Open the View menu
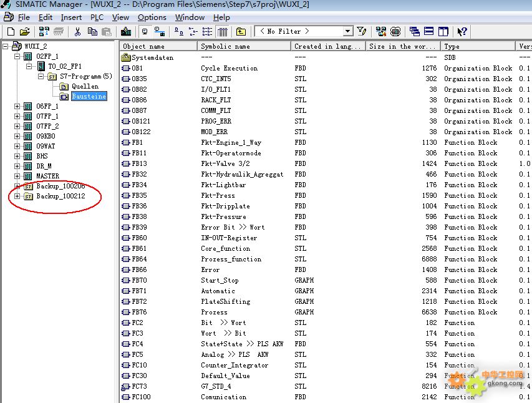 tap(120, 17)
